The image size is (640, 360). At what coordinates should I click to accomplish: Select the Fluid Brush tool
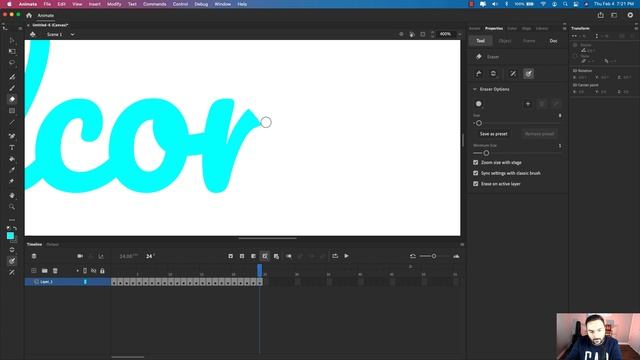pyautogui.click(x=12, y=77)
